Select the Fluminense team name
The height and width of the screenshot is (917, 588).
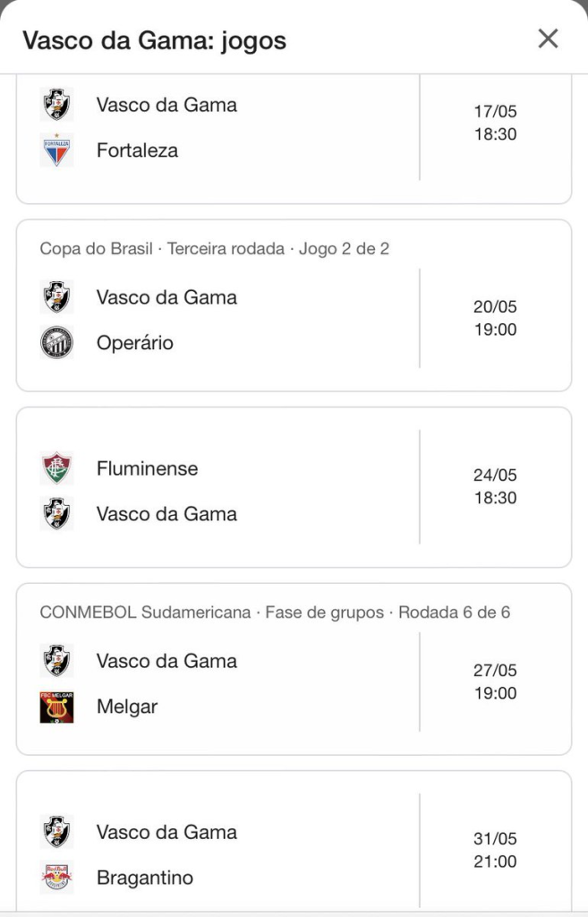(x=147, y=468)
